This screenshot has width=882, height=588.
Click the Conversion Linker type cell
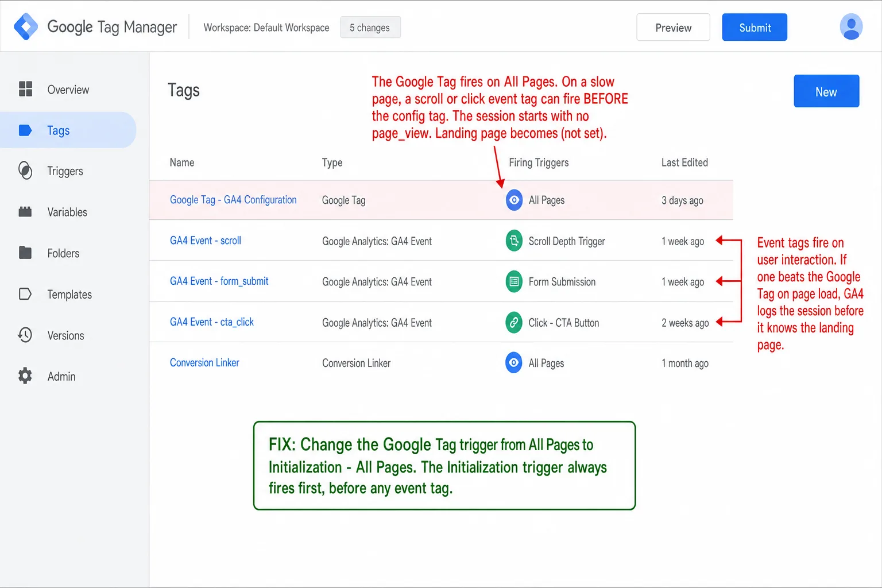tap(356, 363)
